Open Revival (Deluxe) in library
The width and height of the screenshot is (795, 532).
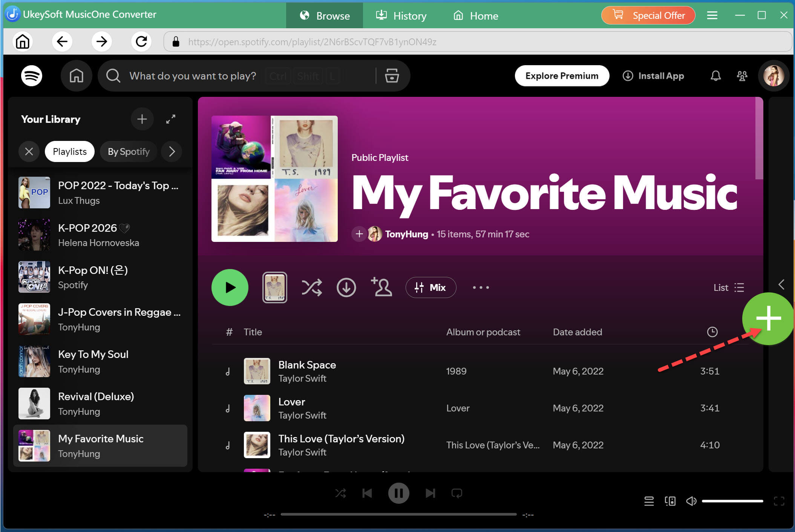coord(100,404)
